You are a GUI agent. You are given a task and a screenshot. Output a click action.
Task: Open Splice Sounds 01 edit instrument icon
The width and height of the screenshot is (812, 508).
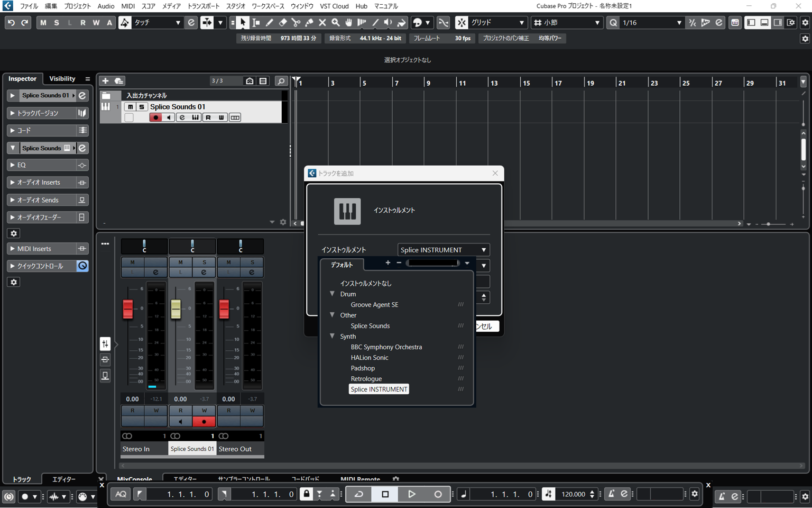click(182, 117)
